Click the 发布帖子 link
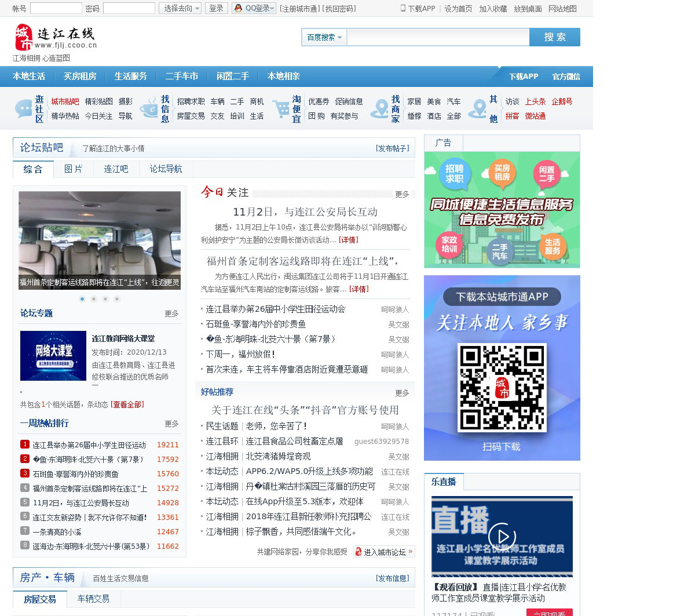The height and width of the screenshot is (616, 695). pos(393,148)
